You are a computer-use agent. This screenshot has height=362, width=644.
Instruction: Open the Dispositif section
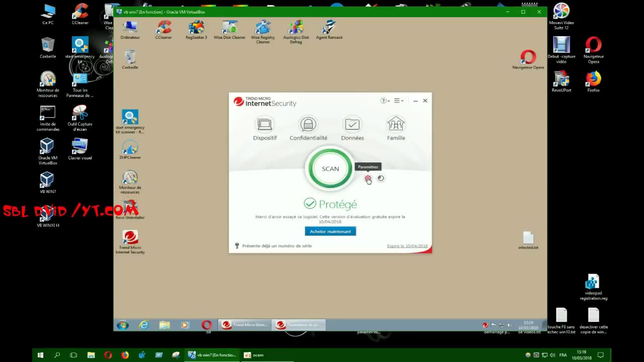point(265,129)
